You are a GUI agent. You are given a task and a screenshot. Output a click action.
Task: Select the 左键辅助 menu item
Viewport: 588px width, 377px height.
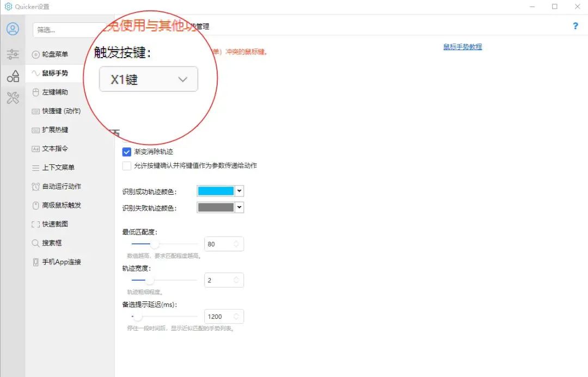coord(55,92)
